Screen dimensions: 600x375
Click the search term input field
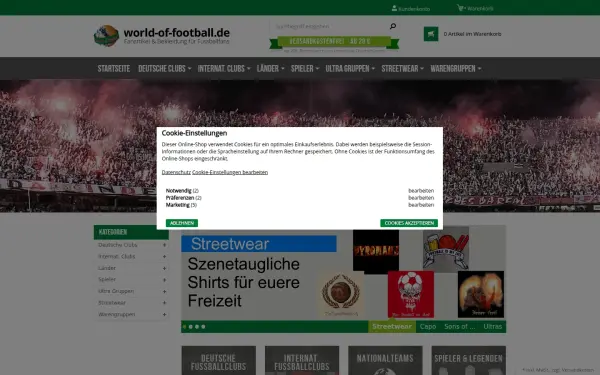[x=330, y=26]
